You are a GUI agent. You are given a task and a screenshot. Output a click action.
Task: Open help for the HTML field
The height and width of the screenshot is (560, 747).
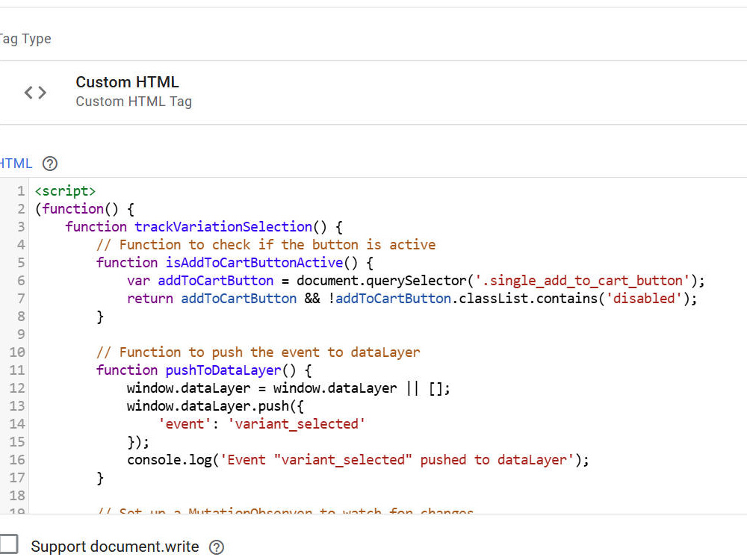coord(50,164)
